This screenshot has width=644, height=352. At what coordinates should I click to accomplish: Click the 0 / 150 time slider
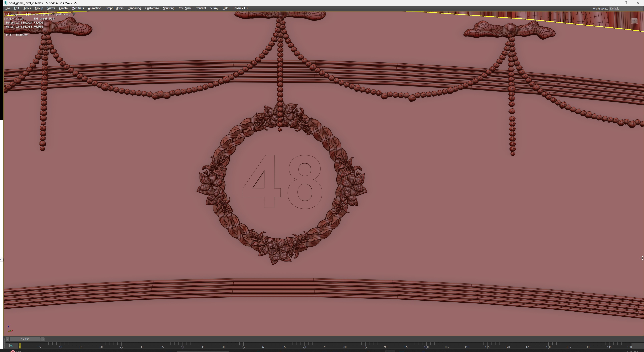point(25,339)
